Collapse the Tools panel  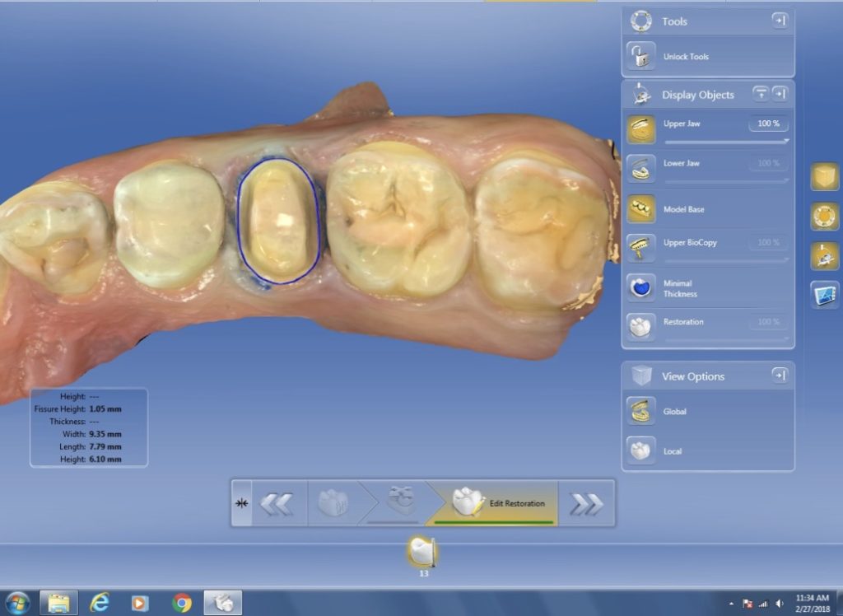coord(779,21)
